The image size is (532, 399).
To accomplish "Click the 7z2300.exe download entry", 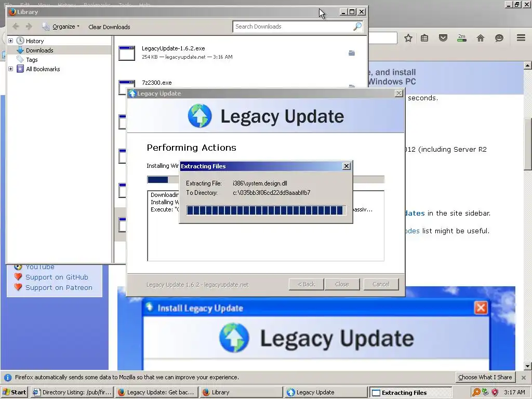I will pos(241,83).
